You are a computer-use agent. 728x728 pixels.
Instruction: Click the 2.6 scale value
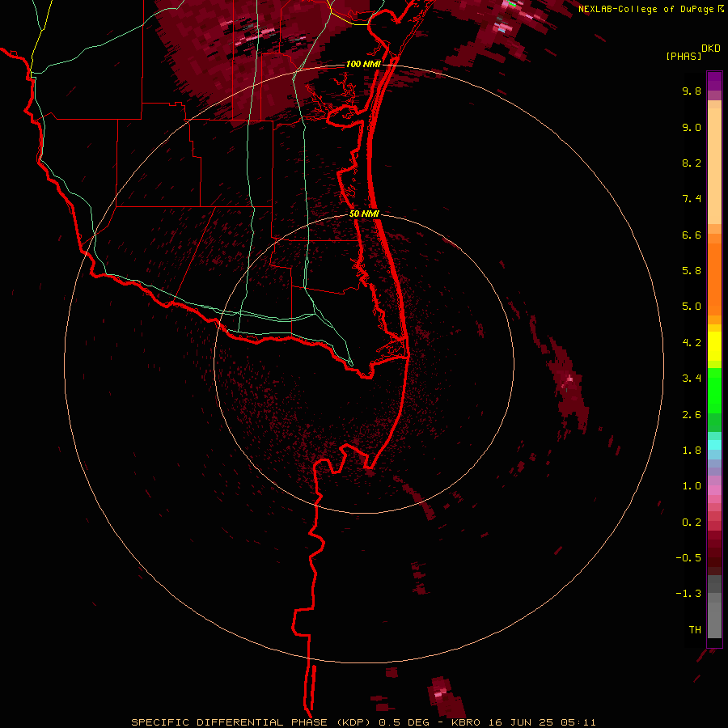(692, 415)
